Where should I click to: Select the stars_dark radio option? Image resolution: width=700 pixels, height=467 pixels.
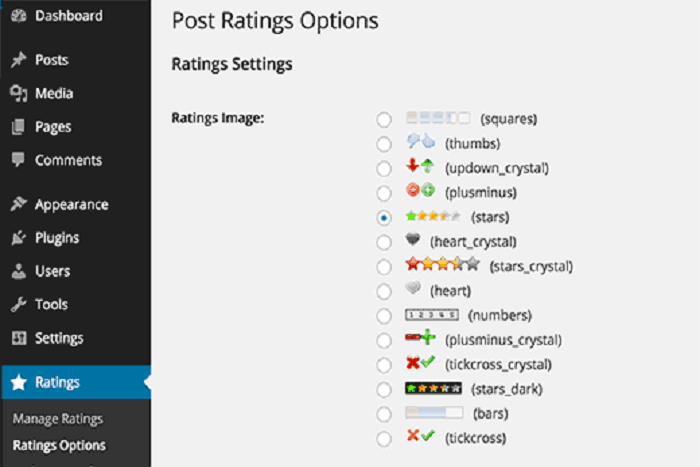coord(384,389)
